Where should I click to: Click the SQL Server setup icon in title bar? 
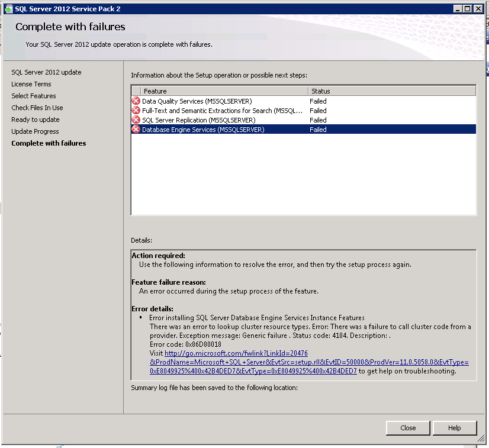(x=8, y=9)
